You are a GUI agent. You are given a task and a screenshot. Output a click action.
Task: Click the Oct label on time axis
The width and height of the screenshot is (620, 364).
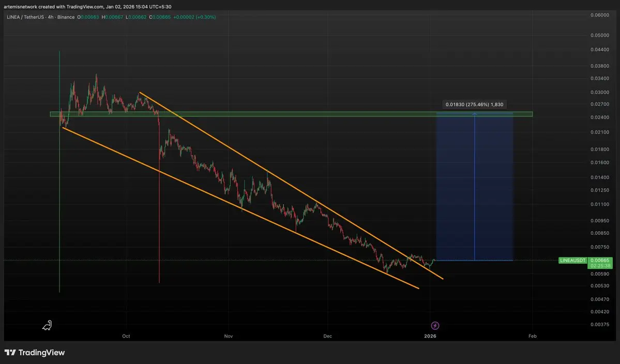click(x=126, y=336)
